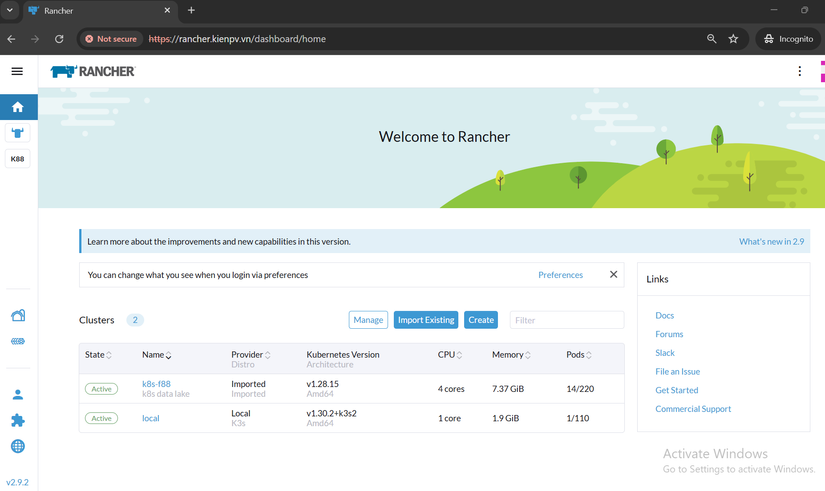Dismiss the preferences notice with X
825x491 pixels.
pos(613,274)
